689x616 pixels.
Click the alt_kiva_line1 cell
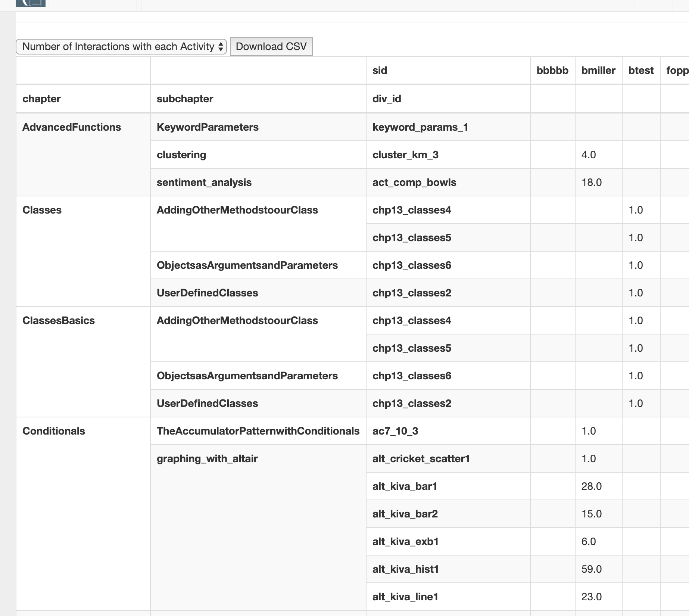[448, 597]
